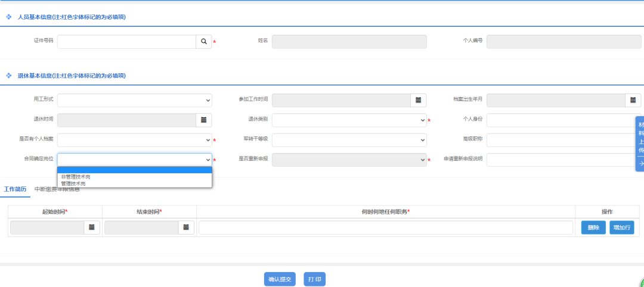Click the search icon beside 证件号码 field
Image resolution: width=644 pixels, height=287 pixels.
(x=203, y=42)
